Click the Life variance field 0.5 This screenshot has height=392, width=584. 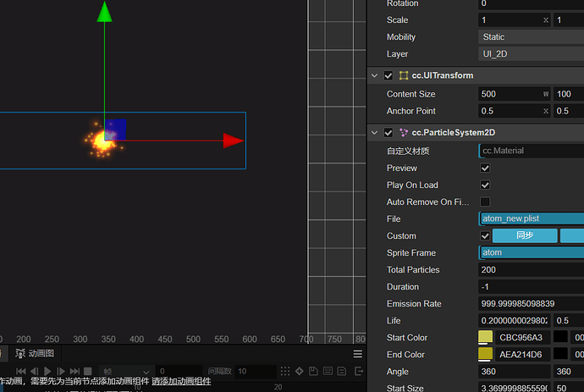tap(569, 321)
